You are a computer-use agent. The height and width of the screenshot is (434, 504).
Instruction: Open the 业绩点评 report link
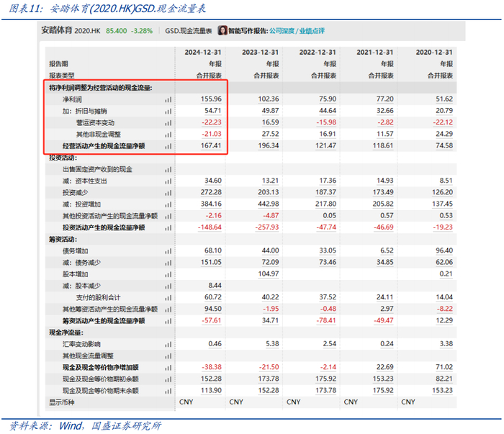[312, 31]
